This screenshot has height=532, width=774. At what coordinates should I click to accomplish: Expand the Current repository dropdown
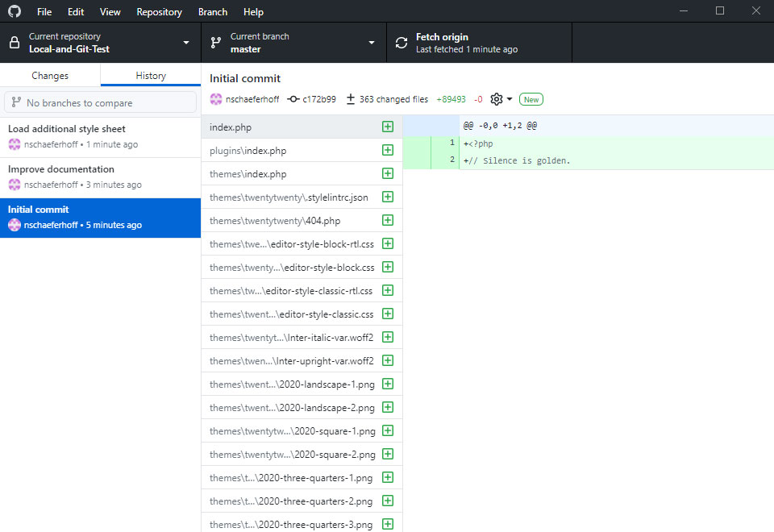[x=186, y=43]
